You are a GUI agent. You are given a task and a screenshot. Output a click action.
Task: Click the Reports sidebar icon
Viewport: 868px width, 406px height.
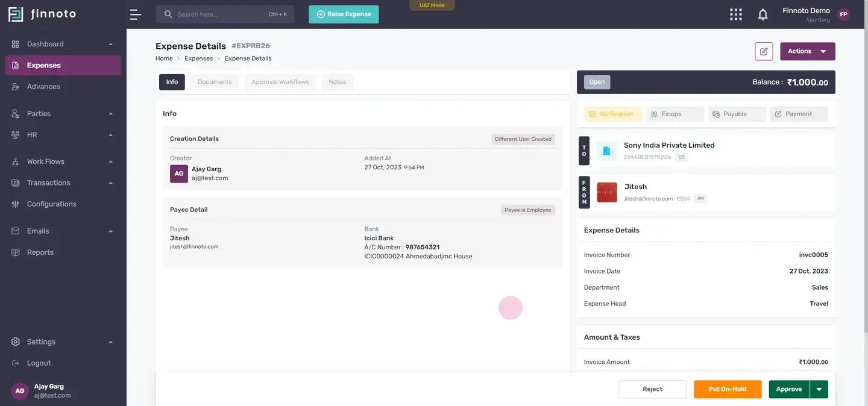tap(16, 252)
